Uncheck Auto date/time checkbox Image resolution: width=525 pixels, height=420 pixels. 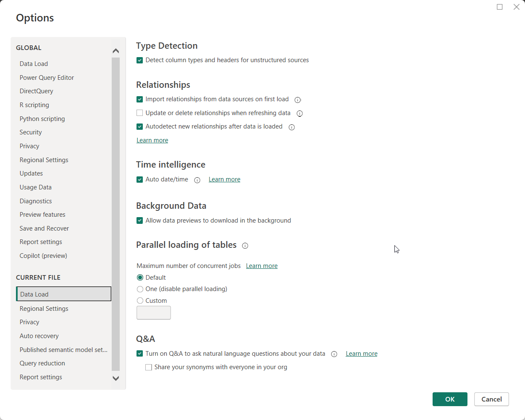tap(140, 180)
